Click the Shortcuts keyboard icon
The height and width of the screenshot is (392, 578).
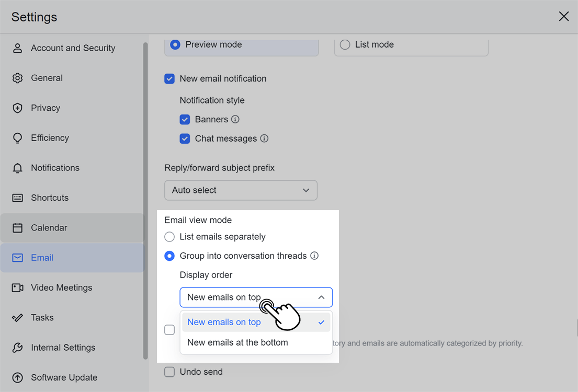(17, 198)
